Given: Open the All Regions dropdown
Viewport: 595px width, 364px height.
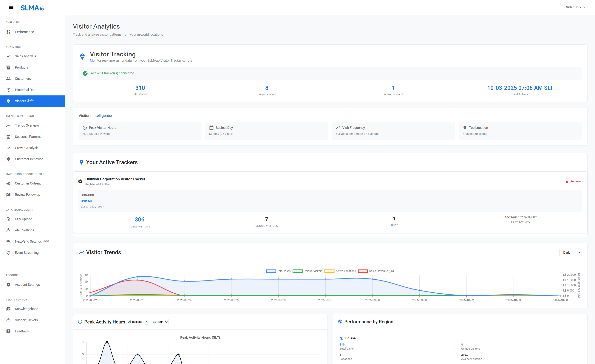Looking at the screenshot, I should (x=137, y=322).
